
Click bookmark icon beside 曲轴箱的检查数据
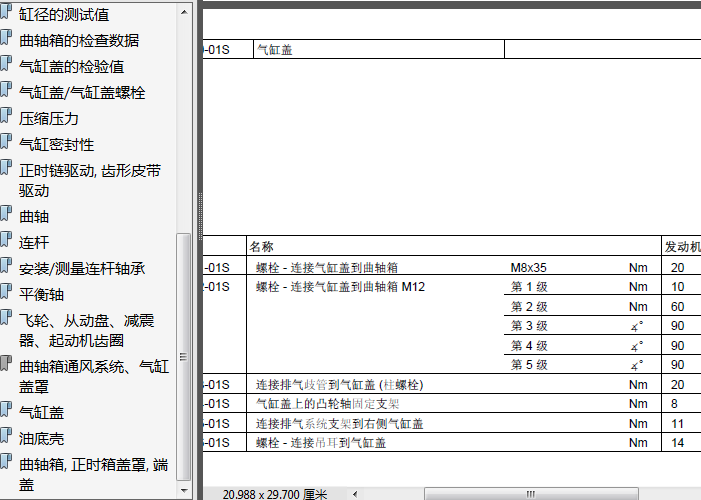(x=5, y=38)
